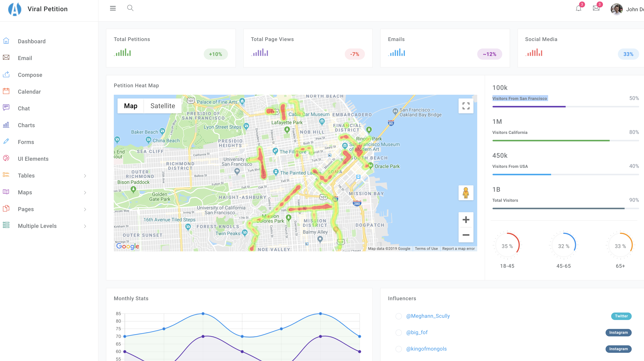This screenshot has height=361, width=644.
Task: Expand the Tables sidebar submenu
Action: [x=85, y=176]
